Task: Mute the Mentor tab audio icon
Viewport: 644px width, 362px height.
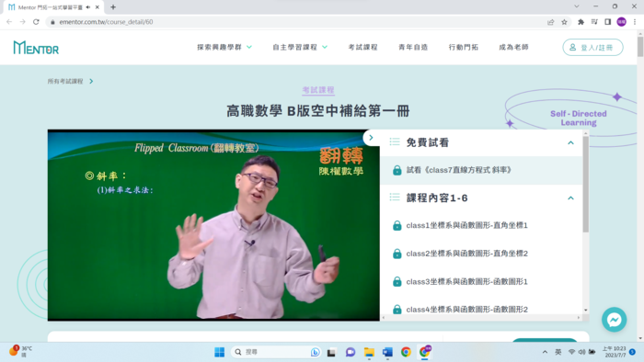Action: [x=88, y=7]
